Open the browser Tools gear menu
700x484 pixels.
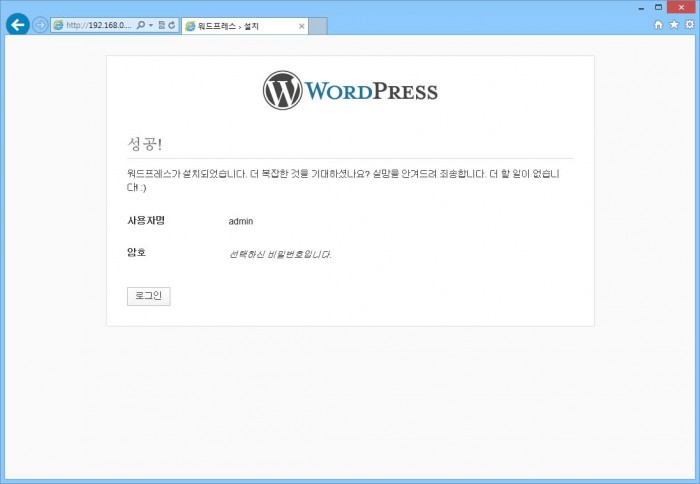pos(690,25)
